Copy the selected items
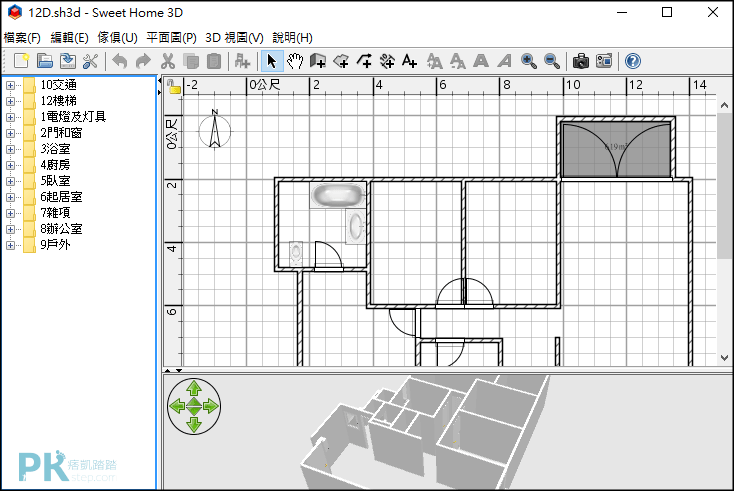The image size is (734, 491). [191, 61]
